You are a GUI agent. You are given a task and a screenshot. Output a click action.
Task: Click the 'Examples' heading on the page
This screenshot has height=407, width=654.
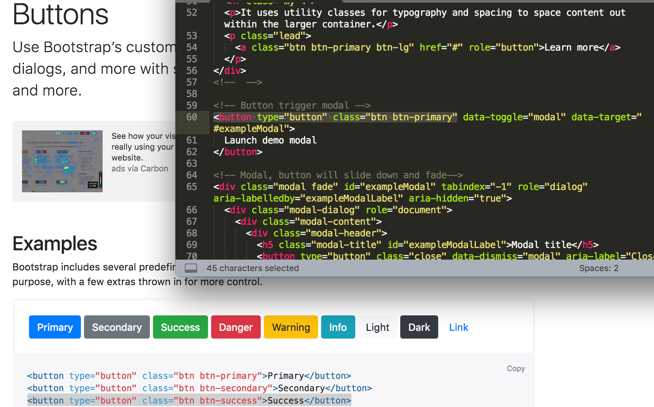pyautogui.click(x=55, y=244)
